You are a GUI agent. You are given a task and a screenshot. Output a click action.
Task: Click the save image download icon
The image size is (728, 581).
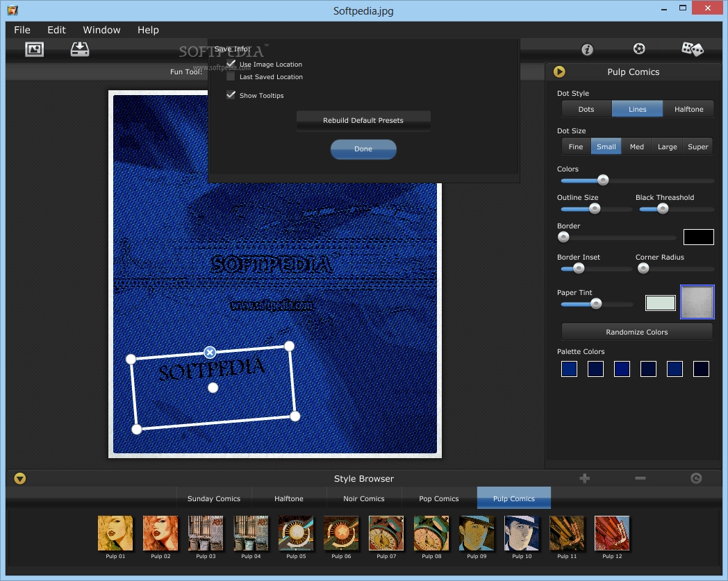coord(80,49)
